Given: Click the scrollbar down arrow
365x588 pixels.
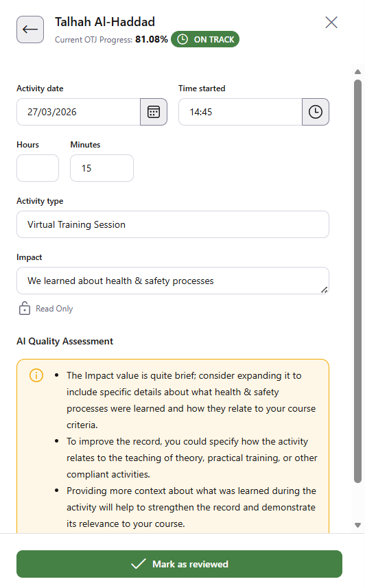Looking at the screenshot, I should (x=358, y=525).
